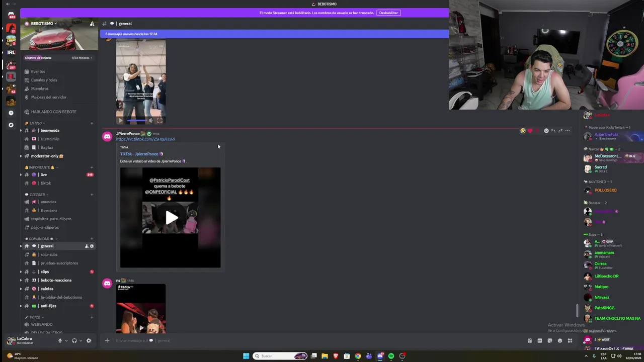
Task: Open Windows Start menu
Action: click(246, 356)
